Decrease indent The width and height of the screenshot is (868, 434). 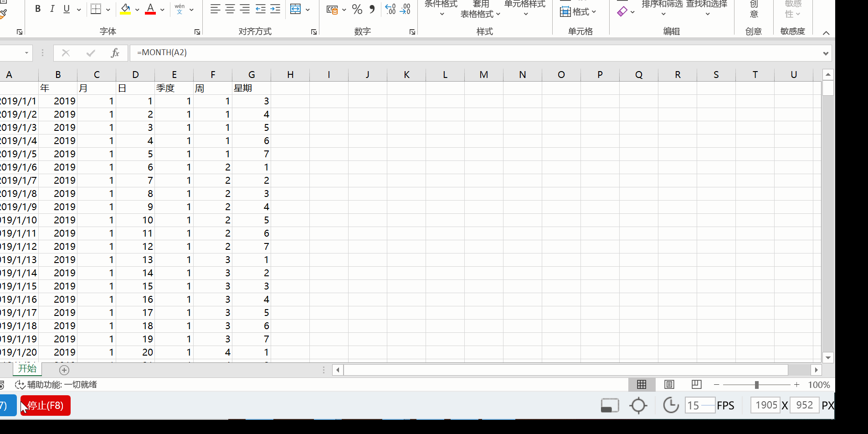tap(260, 9)
